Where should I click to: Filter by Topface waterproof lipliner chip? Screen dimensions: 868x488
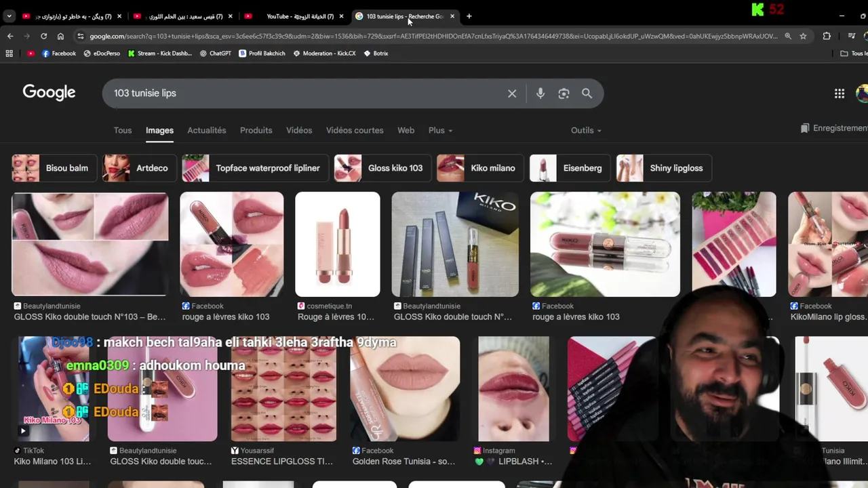pos(255,168)
